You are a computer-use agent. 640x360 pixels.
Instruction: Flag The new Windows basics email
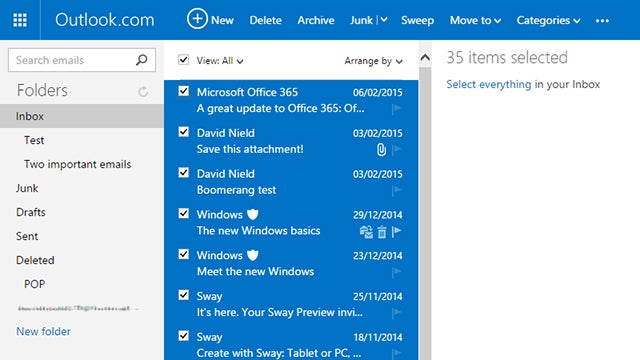pos(396,232)
